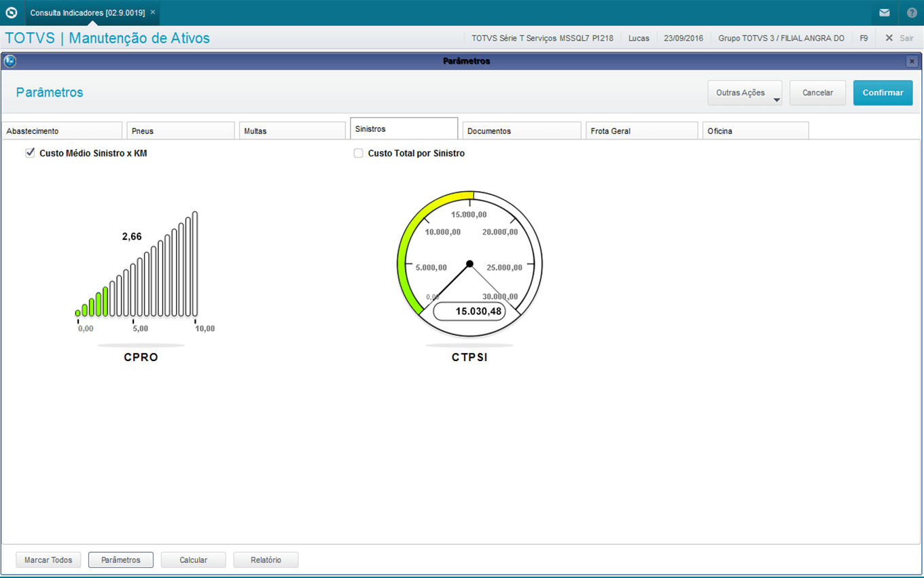The width and height of the screenshot is (924, 578).
Task: Click the TOTVS logo icon in top bar
Action: [x=12, y=12]
